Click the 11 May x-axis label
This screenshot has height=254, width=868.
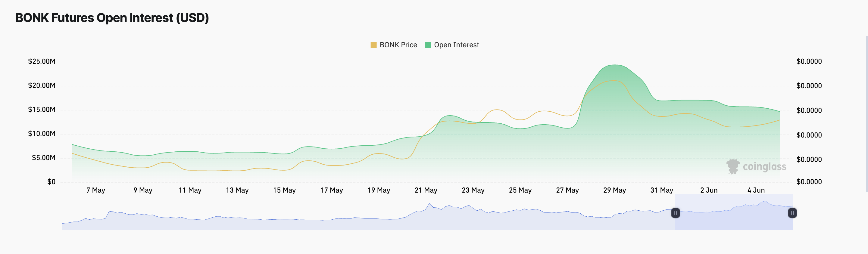click(190, 190)
